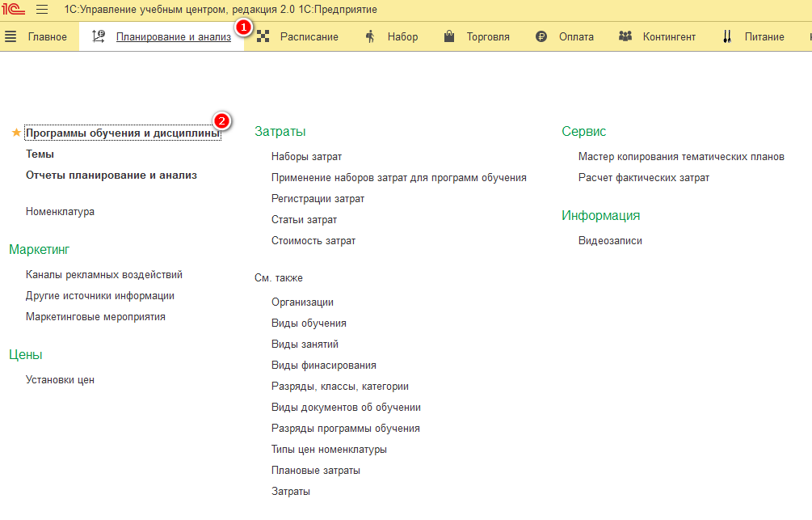Open Разряды, классы, категории
The image size is (812, 520).
[x=340, y=387]
